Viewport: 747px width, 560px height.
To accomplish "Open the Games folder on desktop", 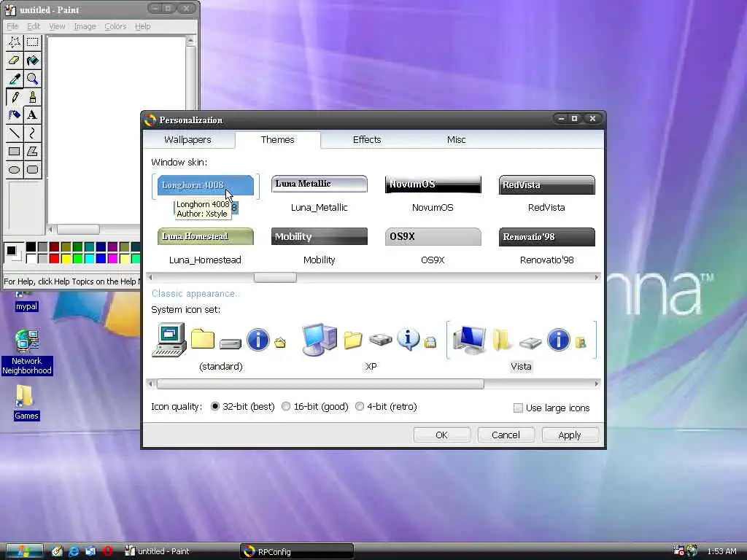I will tap(26, 402).
